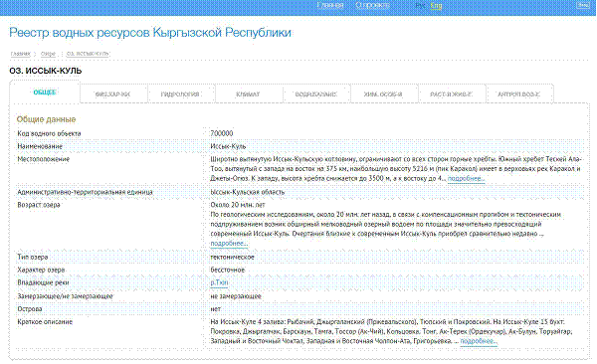Click the value тектоническое

tap(232, 258)
